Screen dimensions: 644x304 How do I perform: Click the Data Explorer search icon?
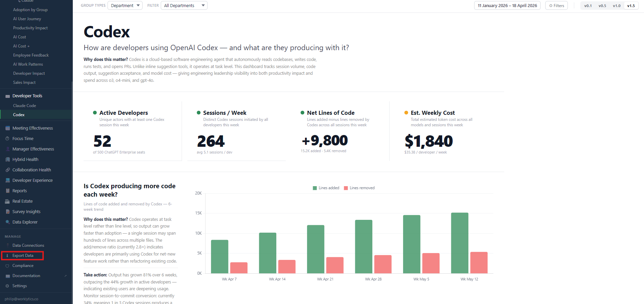(x=7, y=222)
